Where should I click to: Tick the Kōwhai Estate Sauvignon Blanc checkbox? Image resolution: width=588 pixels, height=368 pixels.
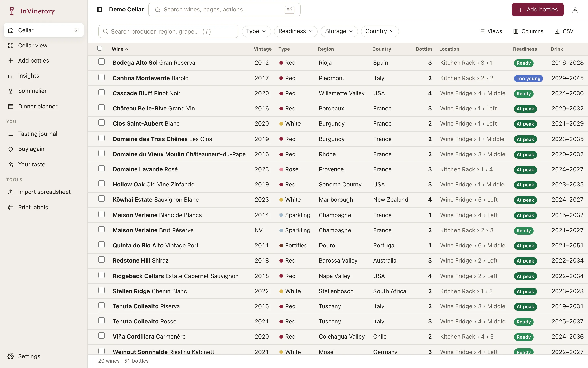pos(101,199)
